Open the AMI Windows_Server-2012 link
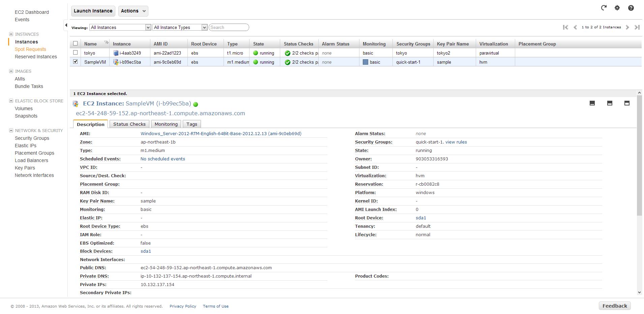The width and height of the screenshot is (644, 314). click(x=221, y=134)
